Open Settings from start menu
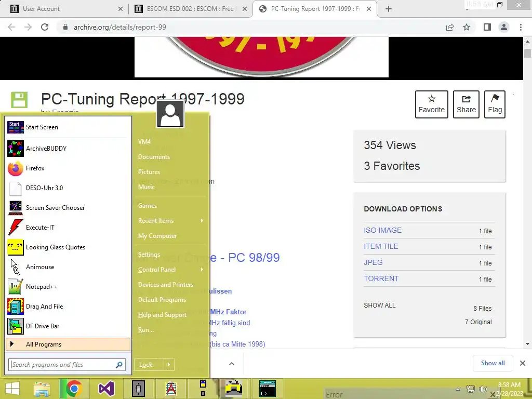The height and width of the screenshot is (399, 532). (149, 255)
